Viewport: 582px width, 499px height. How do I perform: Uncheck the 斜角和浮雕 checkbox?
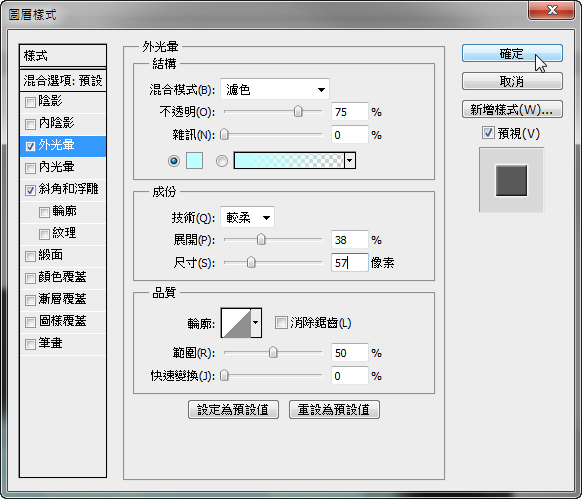[30, 190]
